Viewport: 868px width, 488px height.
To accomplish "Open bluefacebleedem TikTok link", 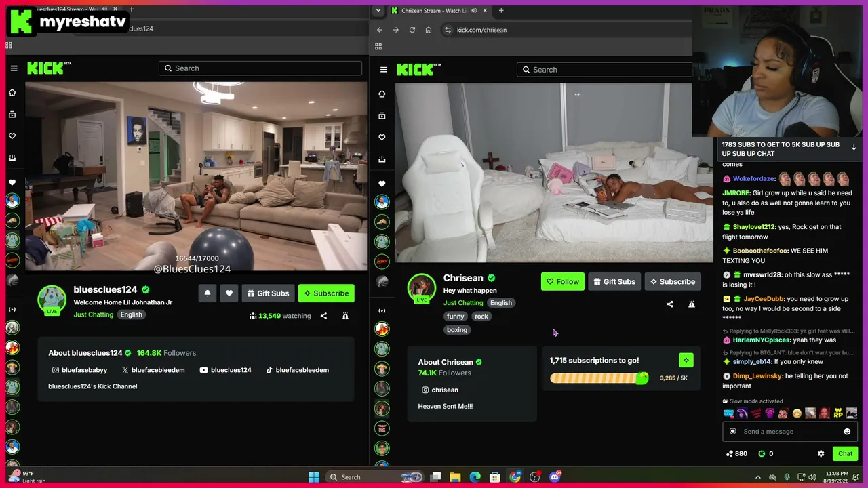I will (x=297, y=370).
